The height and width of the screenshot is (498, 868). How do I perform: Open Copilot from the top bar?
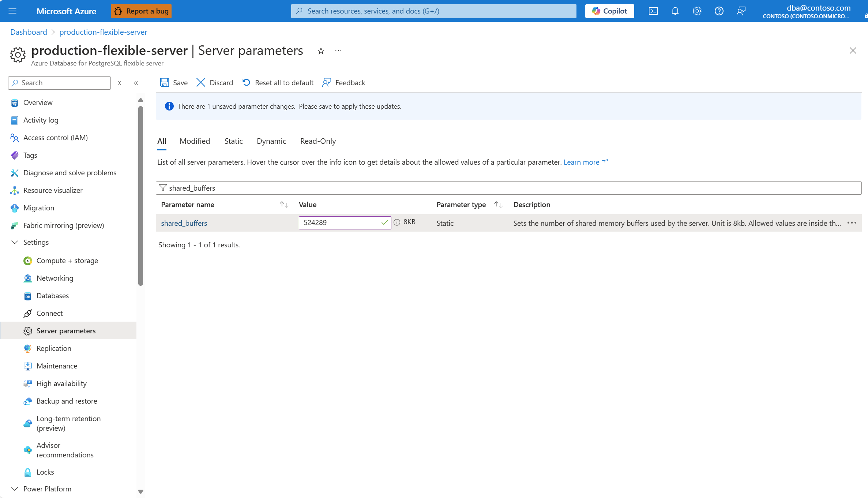(x=609, y=11)
